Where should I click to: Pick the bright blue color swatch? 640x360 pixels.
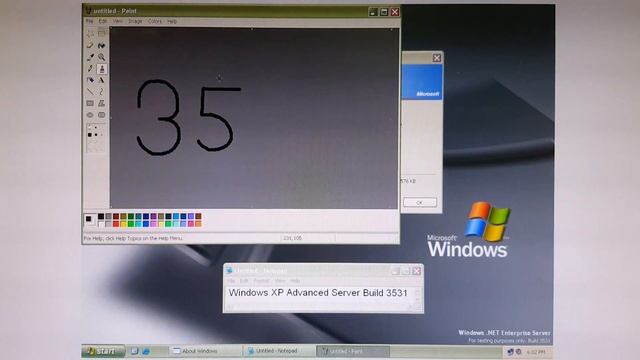click(x=146, y=224)
